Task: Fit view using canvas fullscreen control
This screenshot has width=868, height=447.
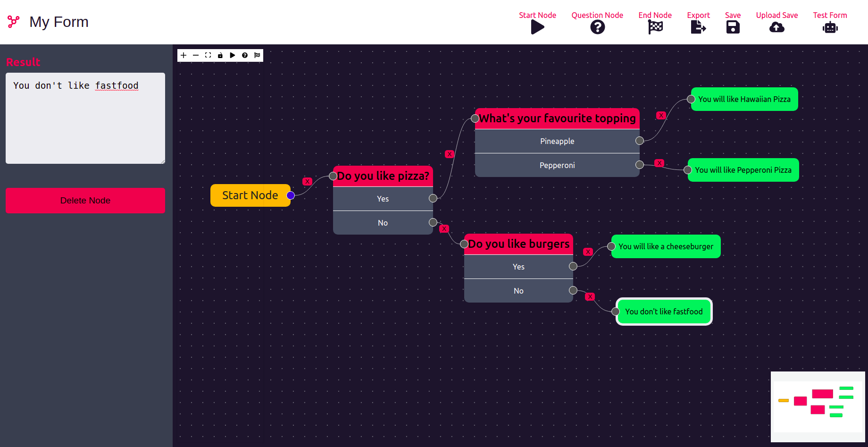Action: coord(208,55)
